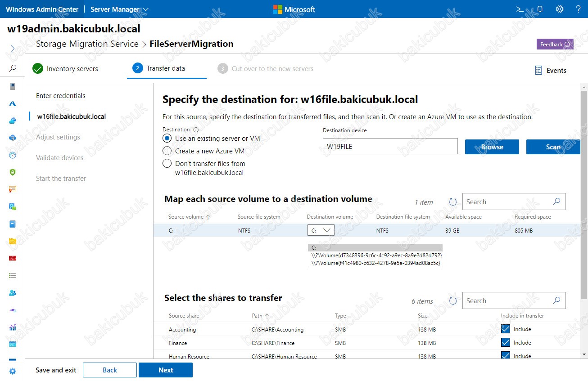Screen dimensions: 588x381
Task: Expand the left tools sidebar chevron
Action: pyautogui.click(x=13, y=48)
